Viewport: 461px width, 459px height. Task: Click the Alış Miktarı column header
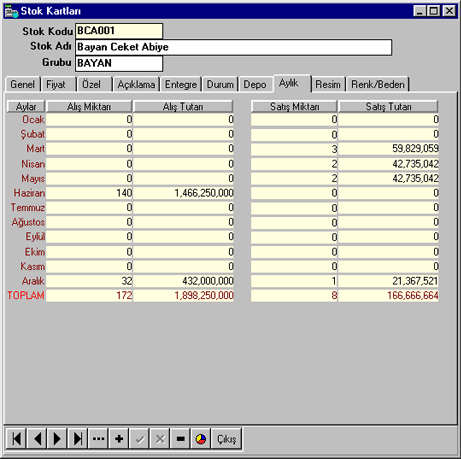(89, 106)
